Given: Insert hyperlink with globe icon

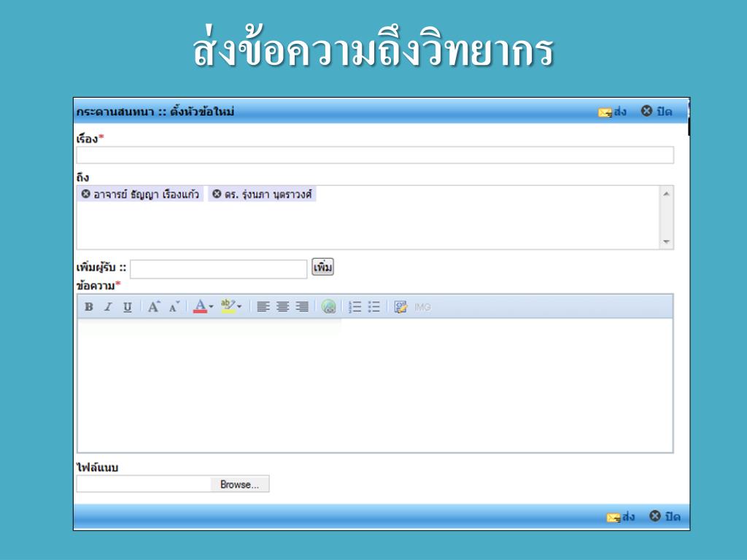Looking at the screenshot, I should click(x=329, y=307).
